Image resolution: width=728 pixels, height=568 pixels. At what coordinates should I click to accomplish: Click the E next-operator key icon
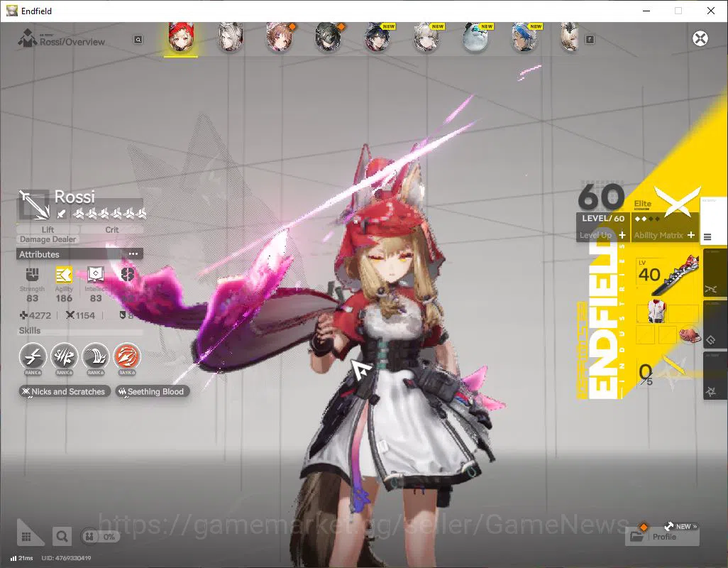click(x=590, y=40)
